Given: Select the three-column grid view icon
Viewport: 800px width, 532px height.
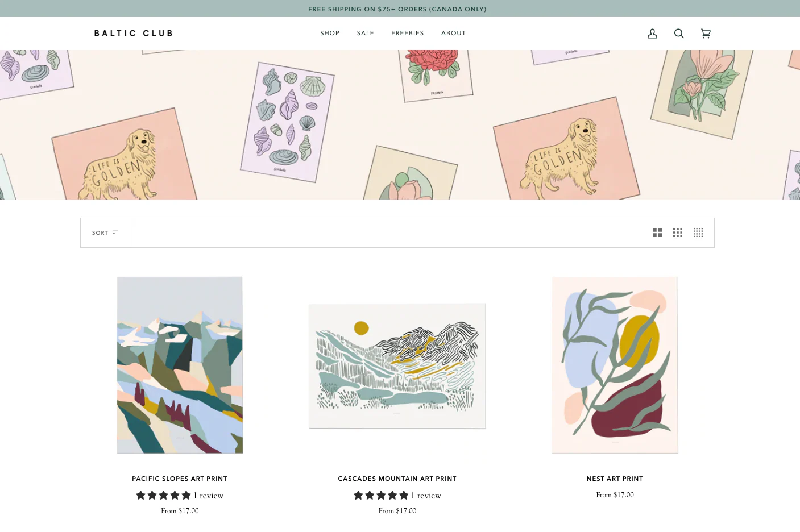Looking at the screenshot, I should [678, 232].
